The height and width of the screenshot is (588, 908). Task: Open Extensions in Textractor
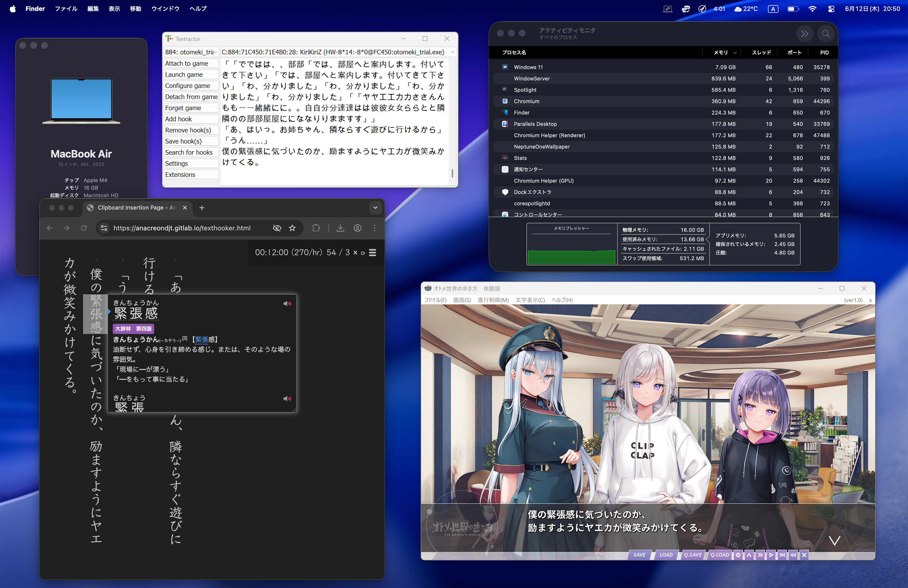coord(191,174)
